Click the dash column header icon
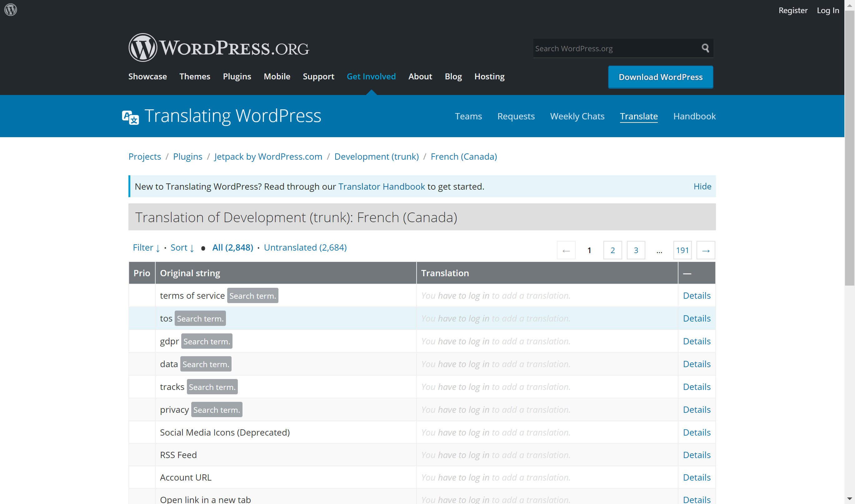 click(x=687, y=273)
